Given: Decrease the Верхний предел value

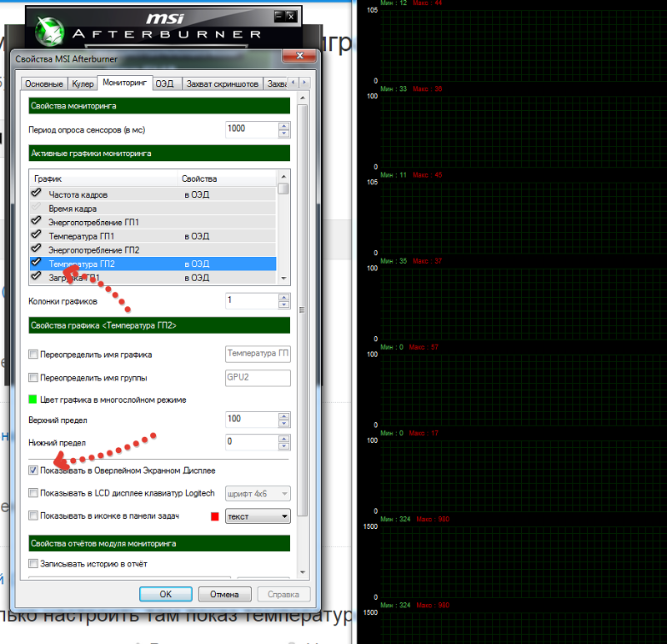Looking at the screenshot, I should click(283, 424).
